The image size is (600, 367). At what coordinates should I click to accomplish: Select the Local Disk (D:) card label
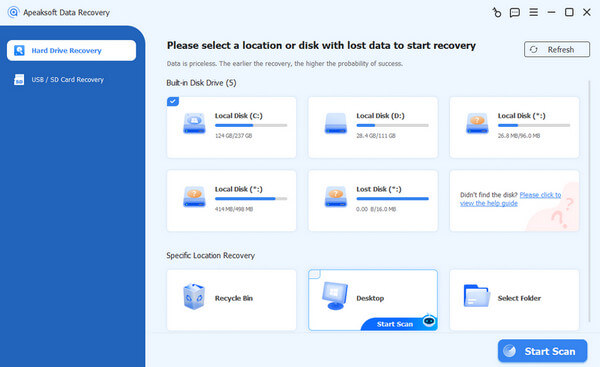pos(380,116)
